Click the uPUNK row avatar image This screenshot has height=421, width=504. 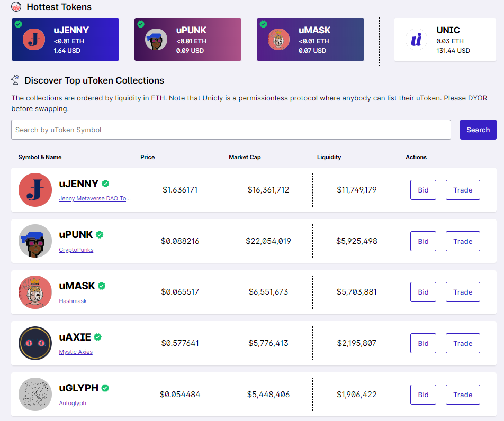(x=35, y=241)
